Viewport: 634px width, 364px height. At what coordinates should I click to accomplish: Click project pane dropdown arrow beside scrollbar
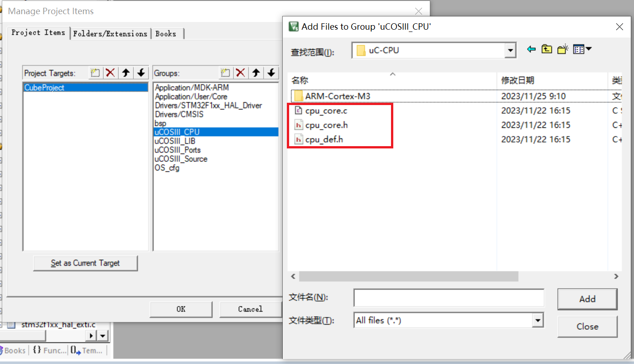point(103,336)
